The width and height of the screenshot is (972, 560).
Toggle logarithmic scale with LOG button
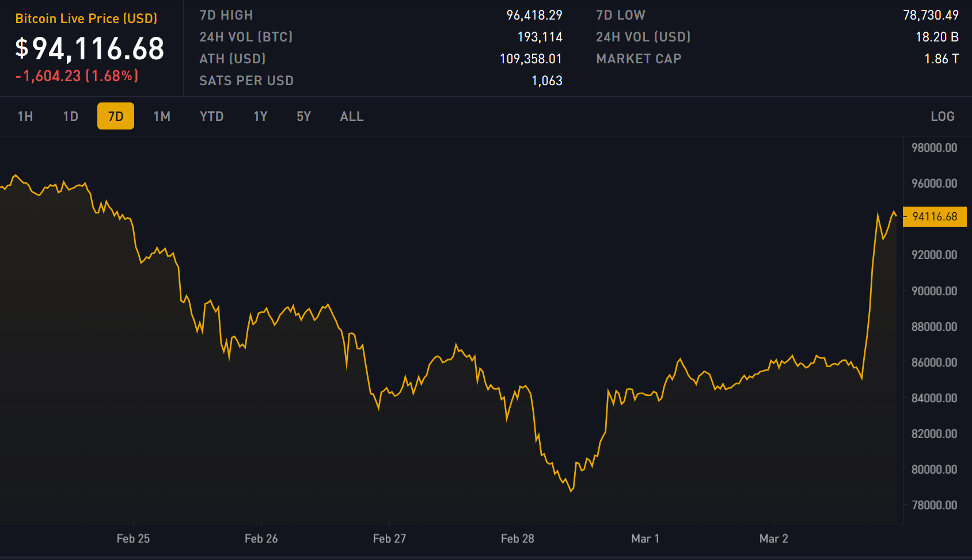[x=943, y=116]
